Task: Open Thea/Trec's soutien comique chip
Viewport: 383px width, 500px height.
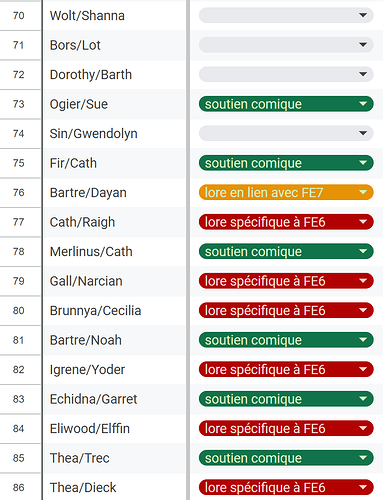Action: [x=286, y=458]
